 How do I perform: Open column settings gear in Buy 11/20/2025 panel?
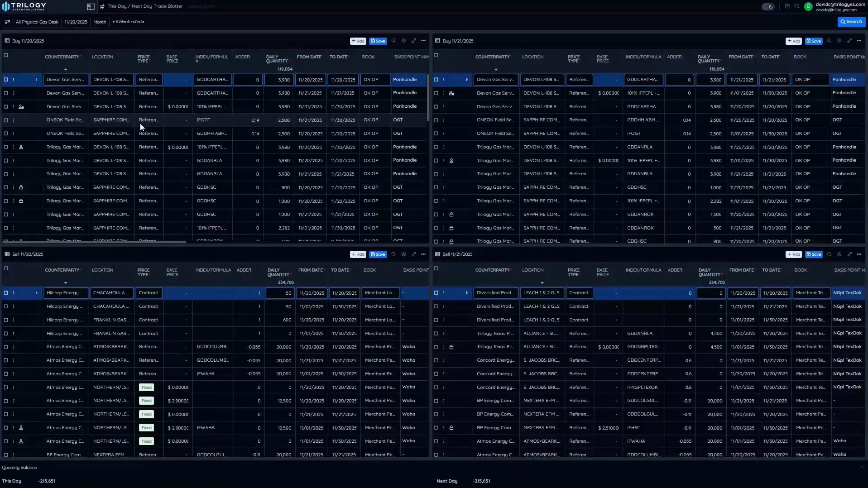pyautogui.click(x=403, y=41)
